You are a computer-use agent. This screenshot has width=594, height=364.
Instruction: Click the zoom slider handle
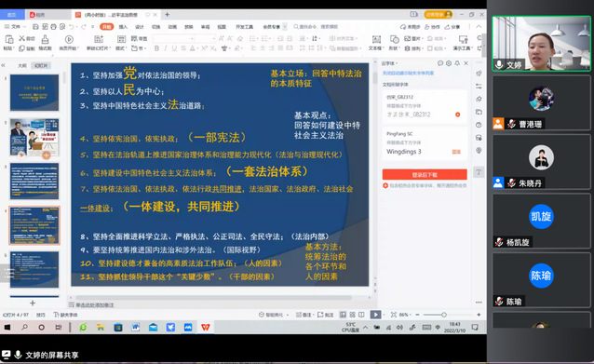point(443,315)
